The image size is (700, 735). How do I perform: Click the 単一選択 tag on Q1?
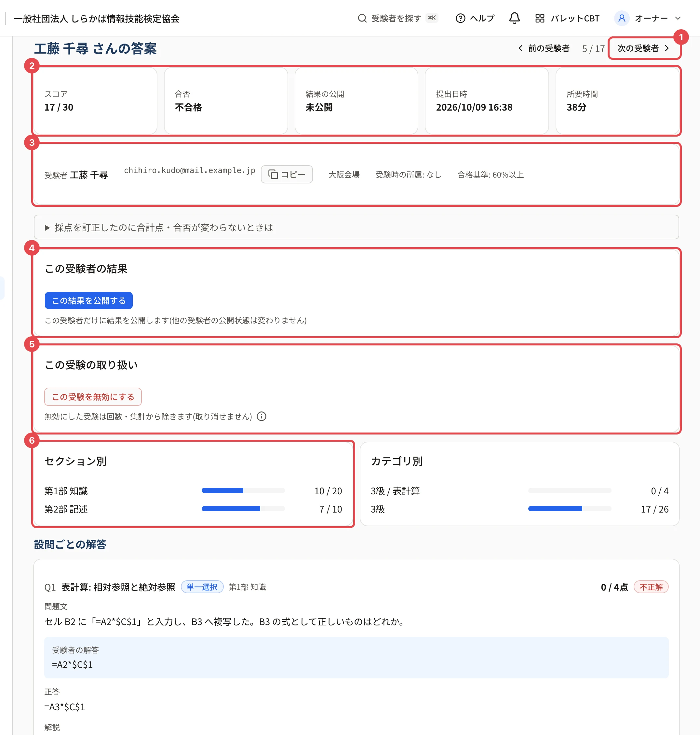click(202, 587)
